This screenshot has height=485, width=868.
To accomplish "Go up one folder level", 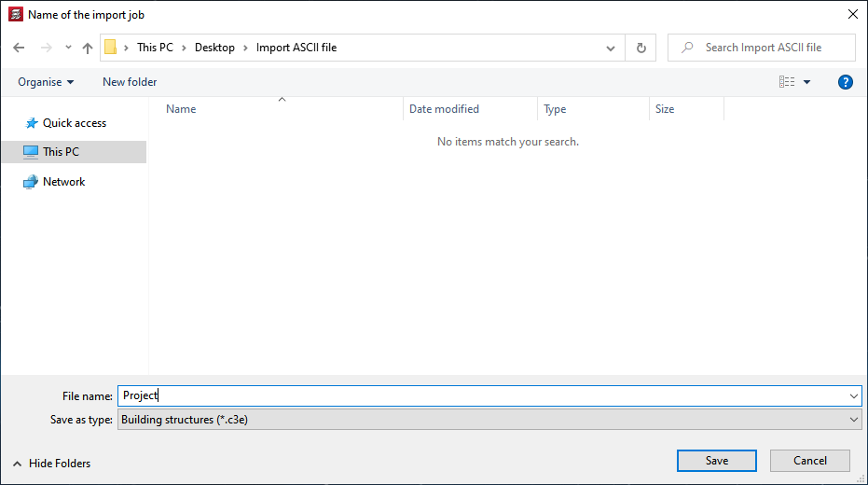I will (x=88, y=48).
